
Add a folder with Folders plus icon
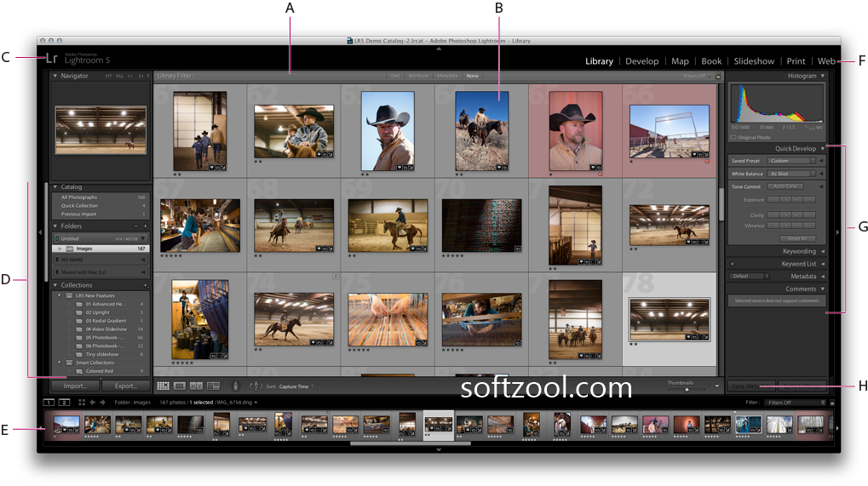[x=146, y=226]
